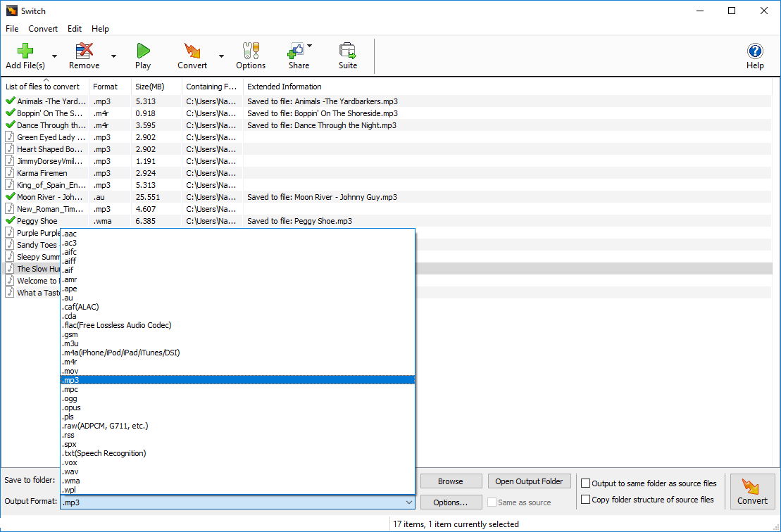
Task: Open the Convert menu
Action: tap(43, 29)
